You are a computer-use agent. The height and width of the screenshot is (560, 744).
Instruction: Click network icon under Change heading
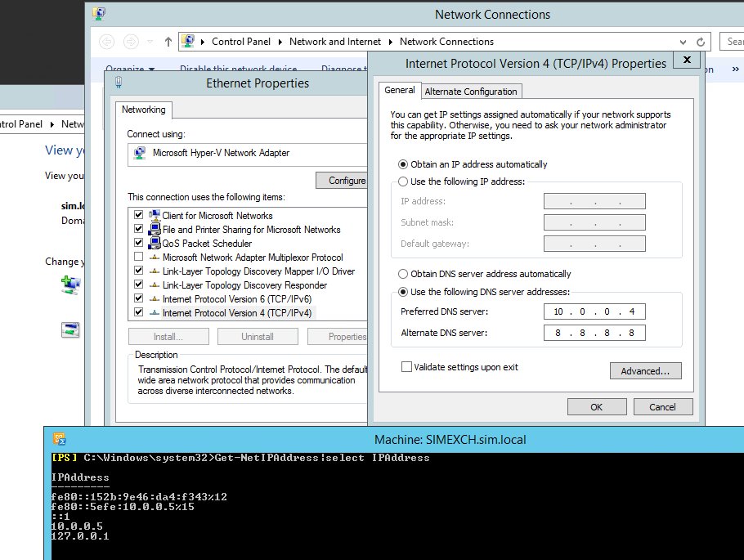click(x=70, y=285)
